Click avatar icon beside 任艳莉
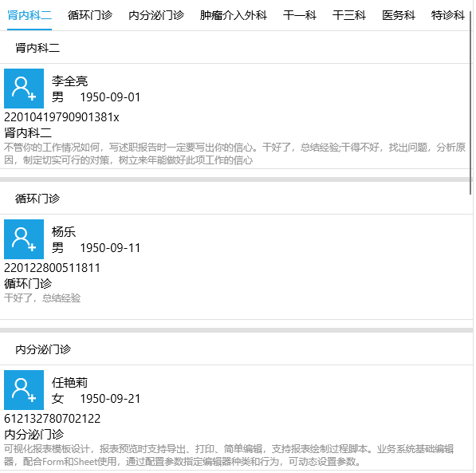 (24, 390)
